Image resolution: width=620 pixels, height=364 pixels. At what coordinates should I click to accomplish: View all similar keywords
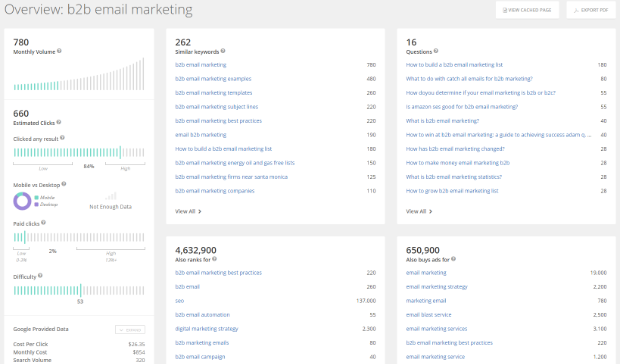(x=188, y=211)
